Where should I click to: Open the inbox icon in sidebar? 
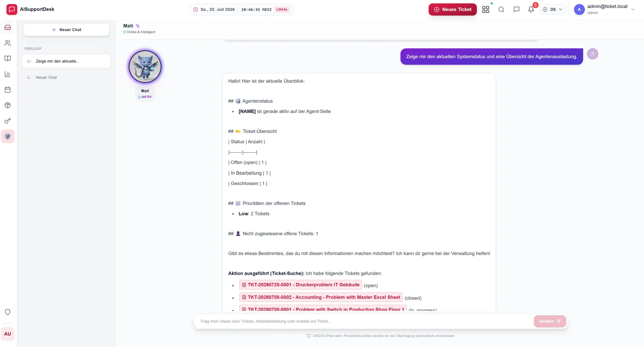pyautogui.click(x=8, y=27)
